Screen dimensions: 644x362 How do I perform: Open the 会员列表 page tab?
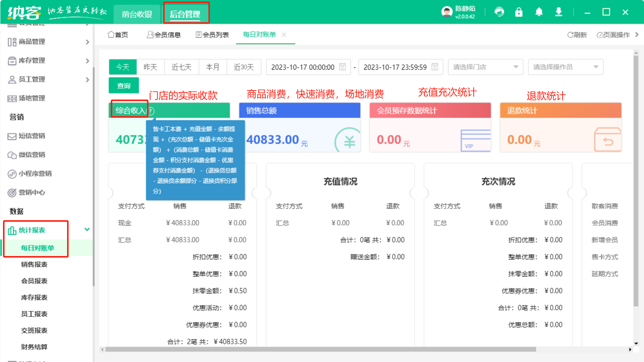(x=212, y=35)
